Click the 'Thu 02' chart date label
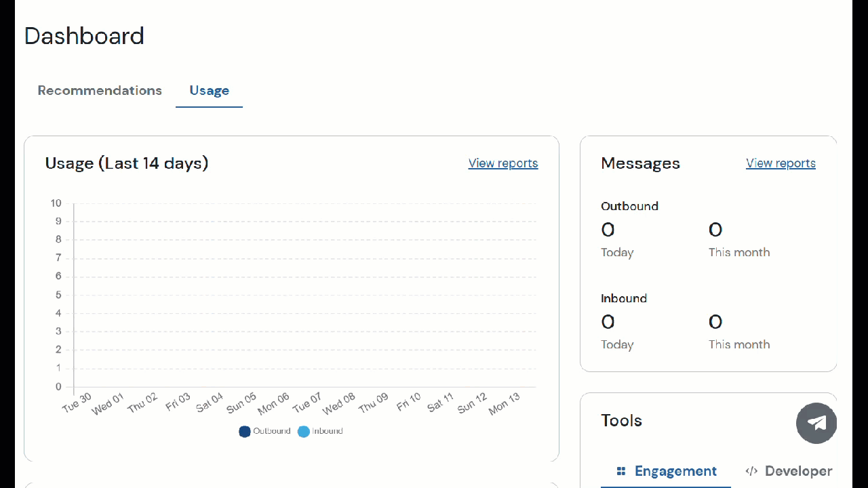This screenshot has width=868, height=488. click(142, 403)
